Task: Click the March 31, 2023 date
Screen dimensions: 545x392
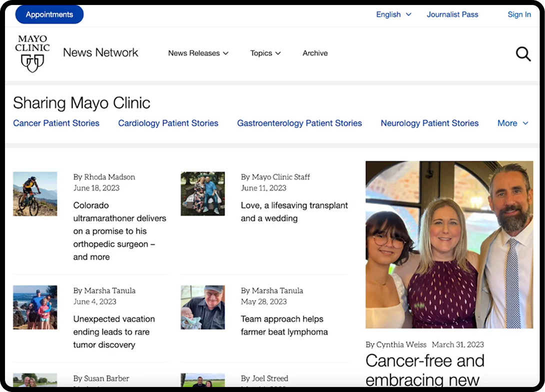Action: [x=458, y=344]
